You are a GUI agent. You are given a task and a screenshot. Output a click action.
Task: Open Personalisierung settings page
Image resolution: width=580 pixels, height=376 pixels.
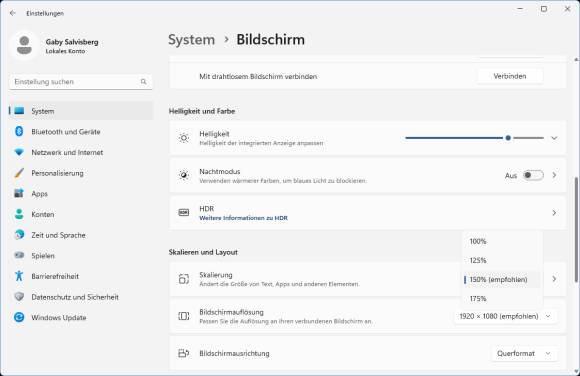81,173
